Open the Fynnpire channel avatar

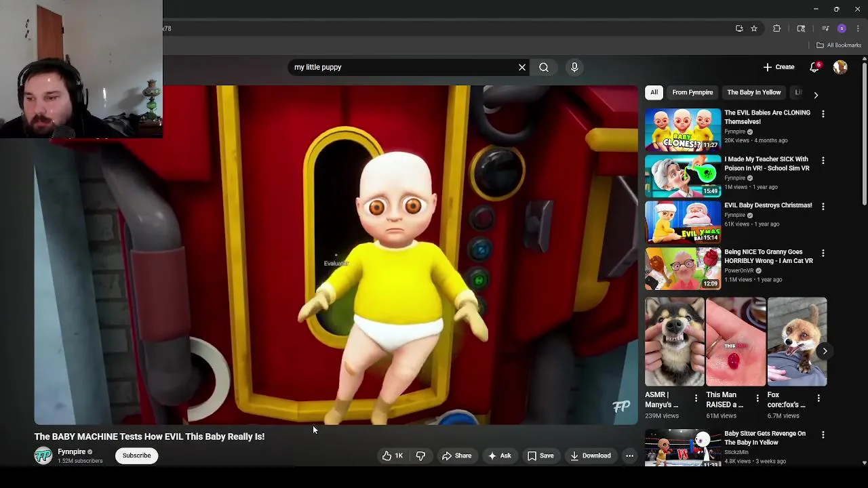click(x=43, y=455)
